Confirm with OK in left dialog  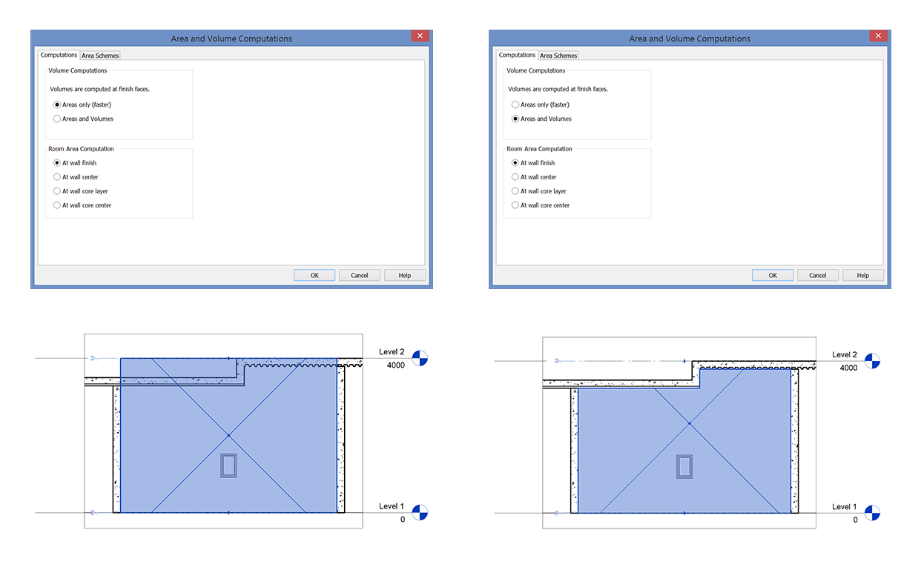coord(314,275)
